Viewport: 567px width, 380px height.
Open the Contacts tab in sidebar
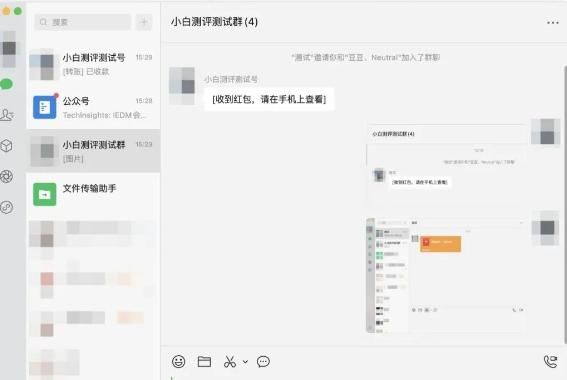pyautogui.click(x=7, y=115)
